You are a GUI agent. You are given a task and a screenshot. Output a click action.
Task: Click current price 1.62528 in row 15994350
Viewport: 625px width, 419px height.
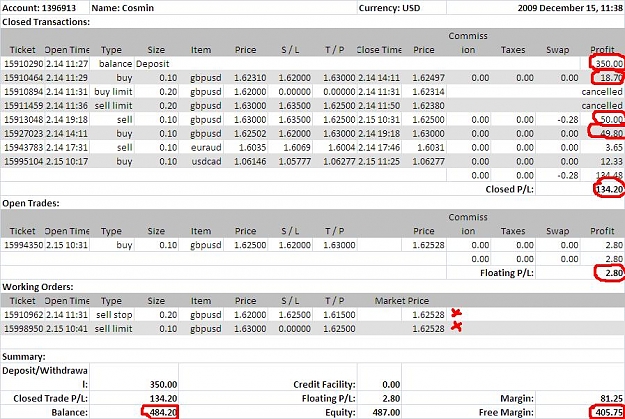pyautogui.click(x=428, y=245)
